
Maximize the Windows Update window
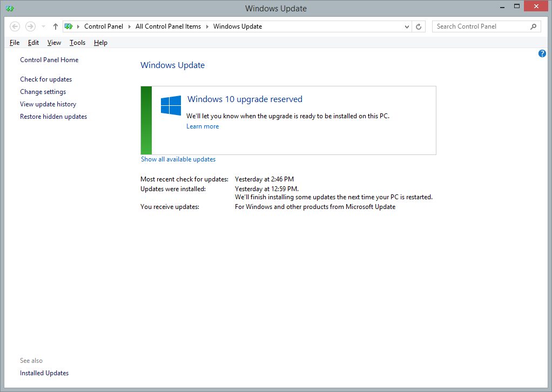pos(517,6)
